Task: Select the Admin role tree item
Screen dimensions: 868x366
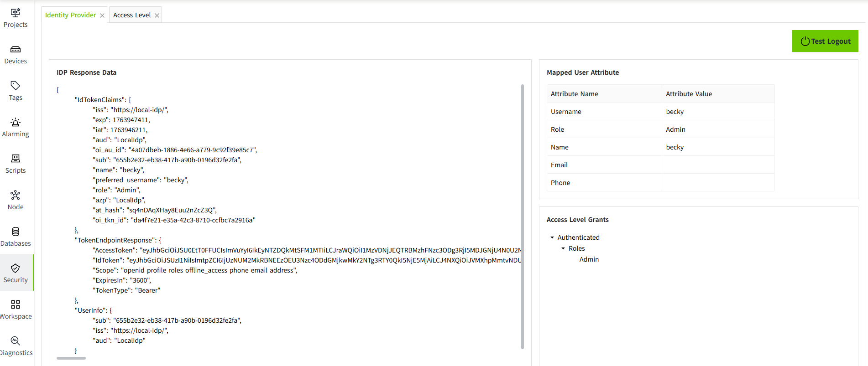Action: 589,259
